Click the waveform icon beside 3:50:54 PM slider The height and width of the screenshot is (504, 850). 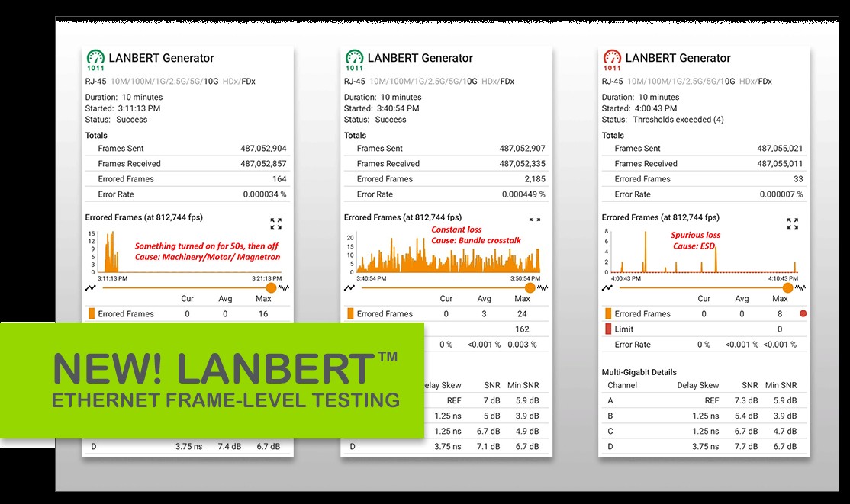pyautogui.click(x=543, y=288)
